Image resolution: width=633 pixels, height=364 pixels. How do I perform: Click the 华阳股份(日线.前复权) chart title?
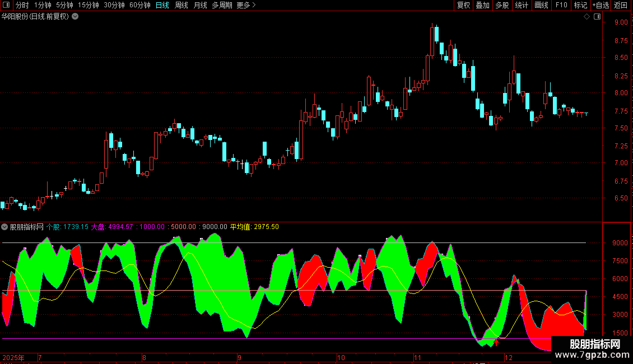click(x=35, y=17)
